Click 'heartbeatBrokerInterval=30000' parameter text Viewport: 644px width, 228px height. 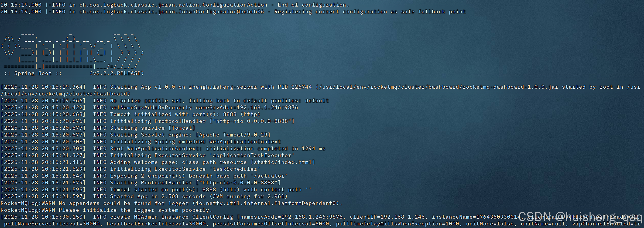click(156, 224)
